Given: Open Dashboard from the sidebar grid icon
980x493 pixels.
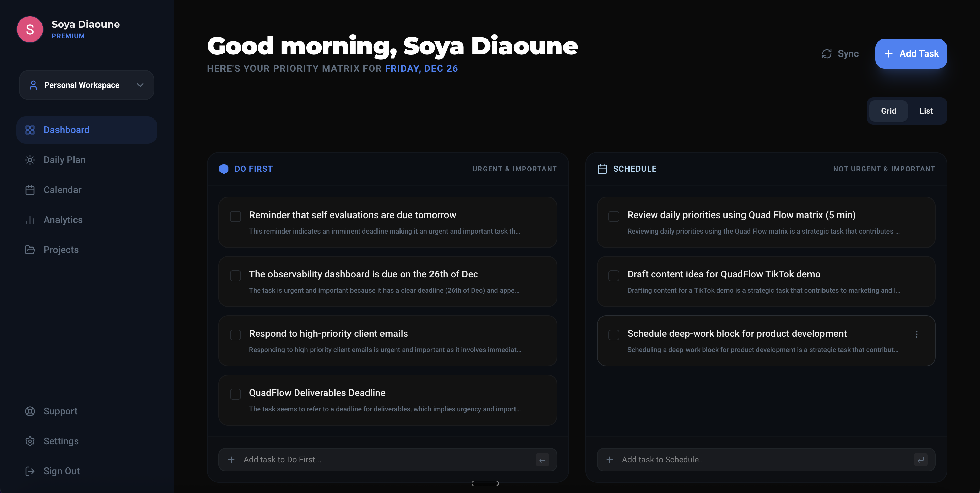Looking at the screenshot, I should click(x=30, y=130).
